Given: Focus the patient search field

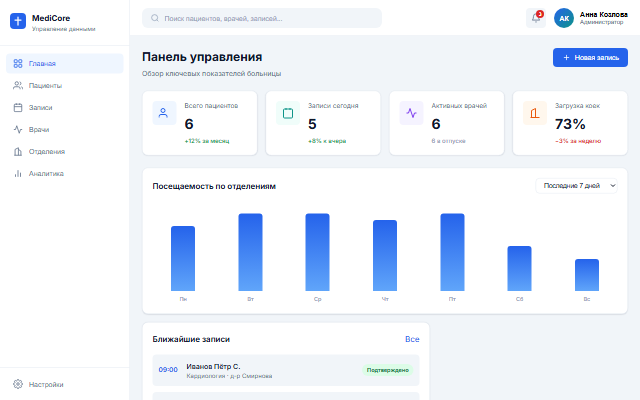Looking at the screenshot, I should pos(262,18).
